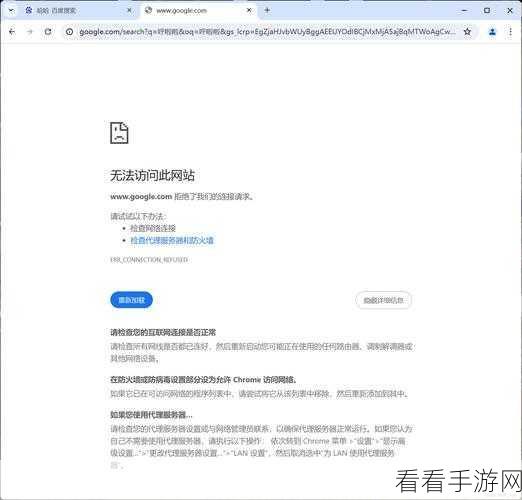522x500 pixels.
Task: Click the hide details button
Action: (x=383, y=300)
